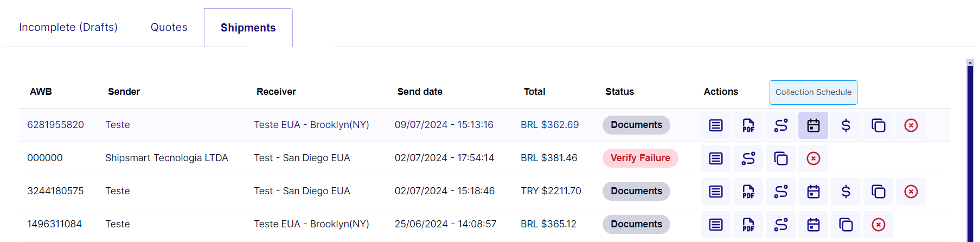
Task: Download PDF for shipment 1496311084
Action: [x=748, y=225]
